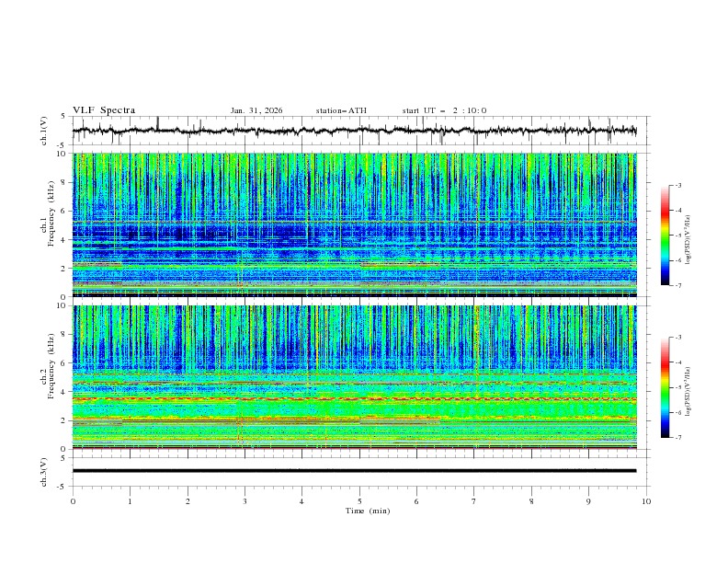This screenshot has width=728, height=563.
Task: Click ch.1 spectrogram '2' kHz tick label
Action: click(x=64, y=268)
